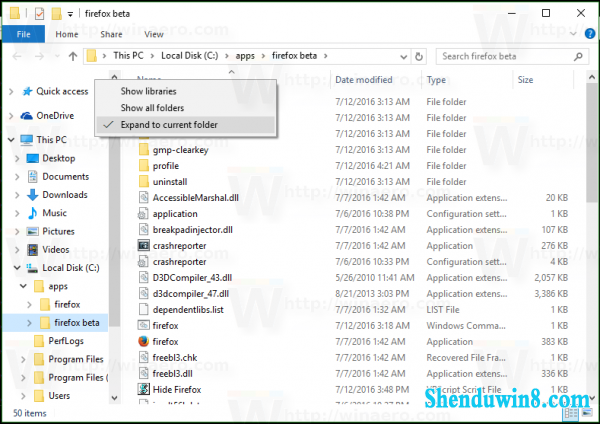Click the Up one level arrow

(x=73, y=56)
